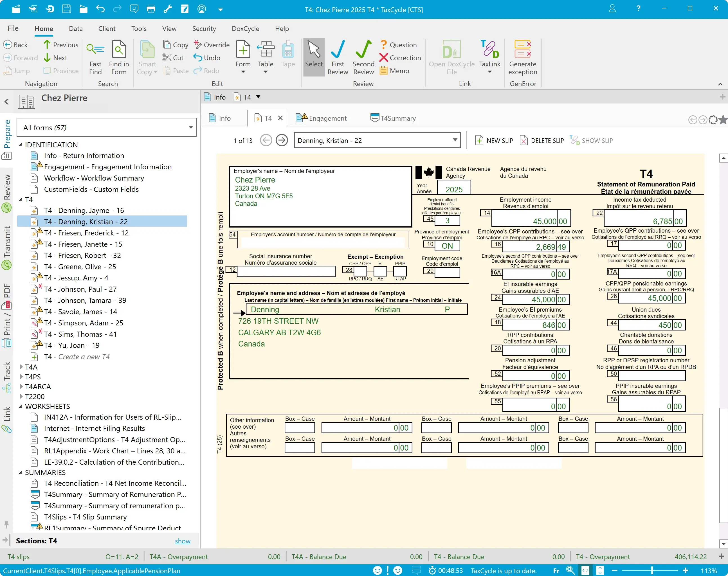Click the NEW SLIP button

[494, 140]
